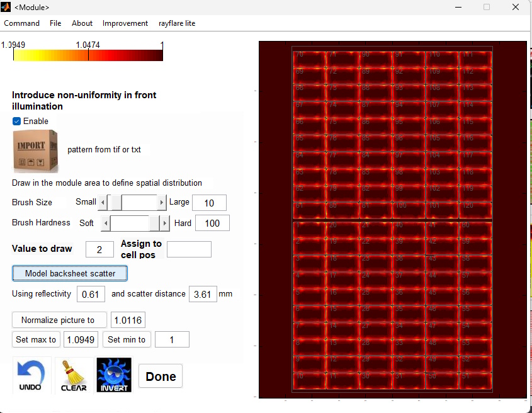Click the Clear broom icon
Screen dimensions: 532x413
pyautogui.click(x=74, y=375)
